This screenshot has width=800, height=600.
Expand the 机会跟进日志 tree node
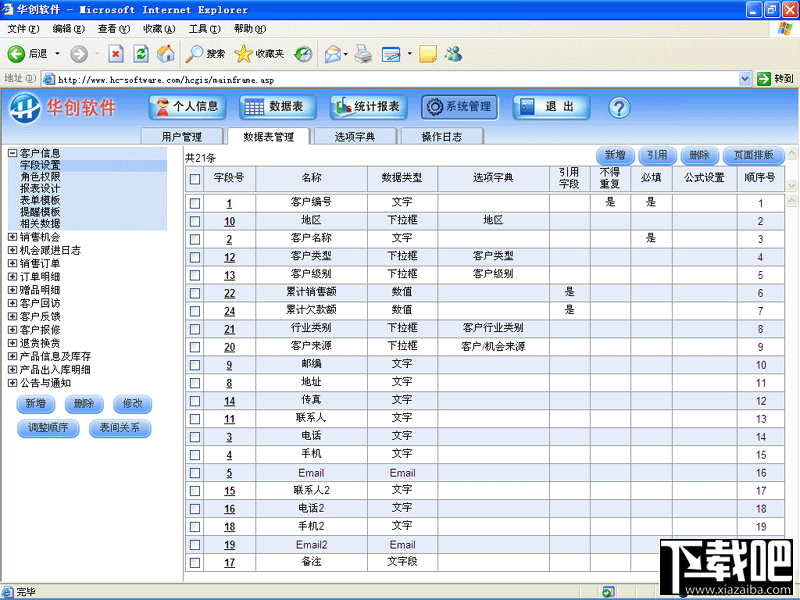[13, 250]
